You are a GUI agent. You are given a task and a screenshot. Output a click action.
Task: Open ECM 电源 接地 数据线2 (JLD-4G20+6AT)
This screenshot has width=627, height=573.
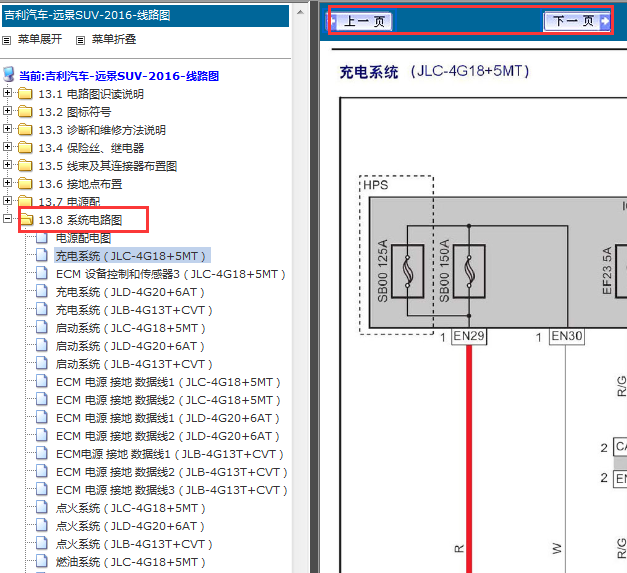pos(168,436)
